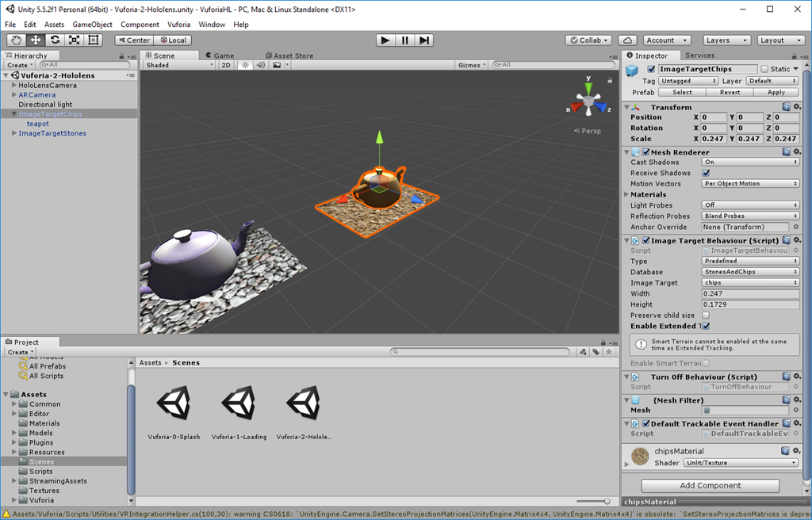Click the scene orientation gizmo

588,99
